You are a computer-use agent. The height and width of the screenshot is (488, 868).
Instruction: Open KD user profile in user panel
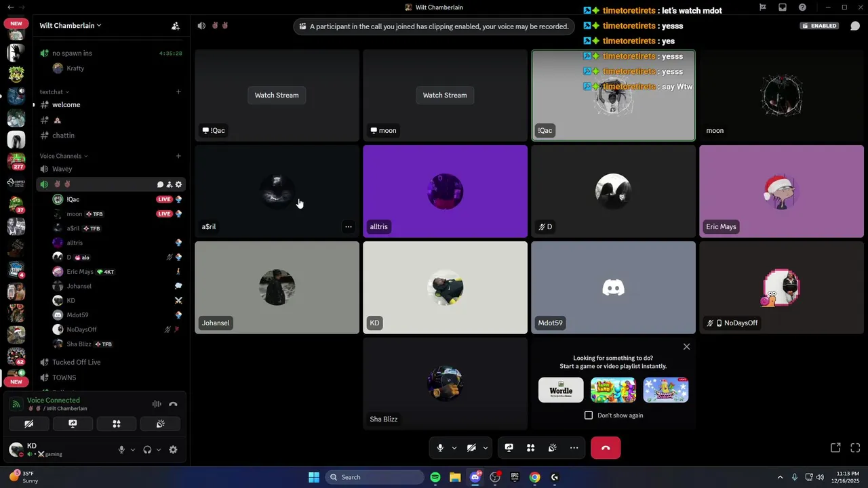[43, 449]
